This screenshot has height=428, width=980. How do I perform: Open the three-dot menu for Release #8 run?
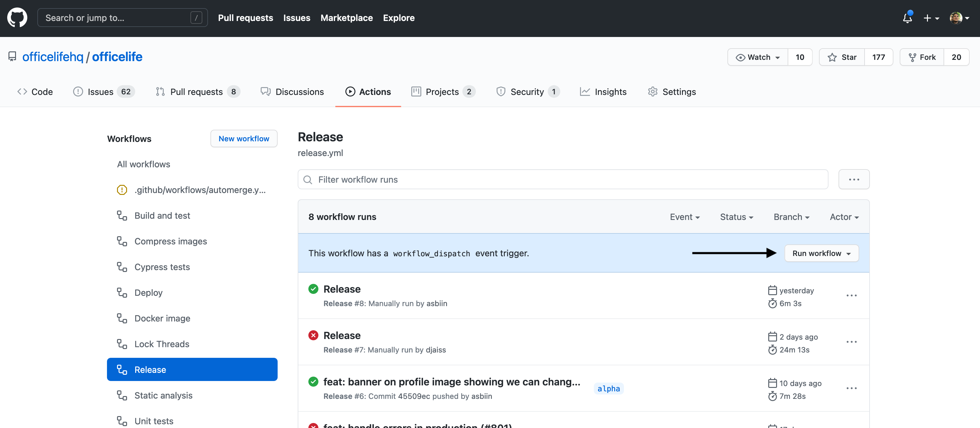pyautogui.click(x=851, y=296)
